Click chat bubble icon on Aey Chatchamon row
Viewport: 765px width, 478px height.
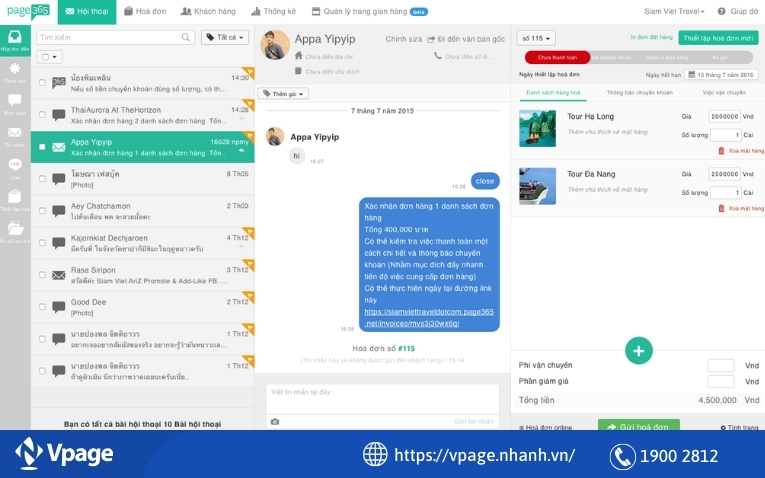(x=59, y=211)
